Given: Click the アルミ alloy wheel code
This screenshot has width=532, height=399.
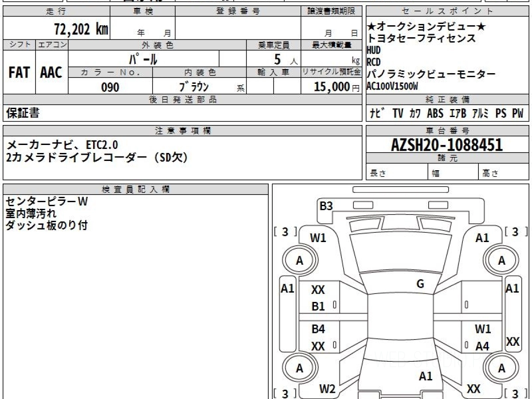Looking at the screenshot, I should pos(481,113).
